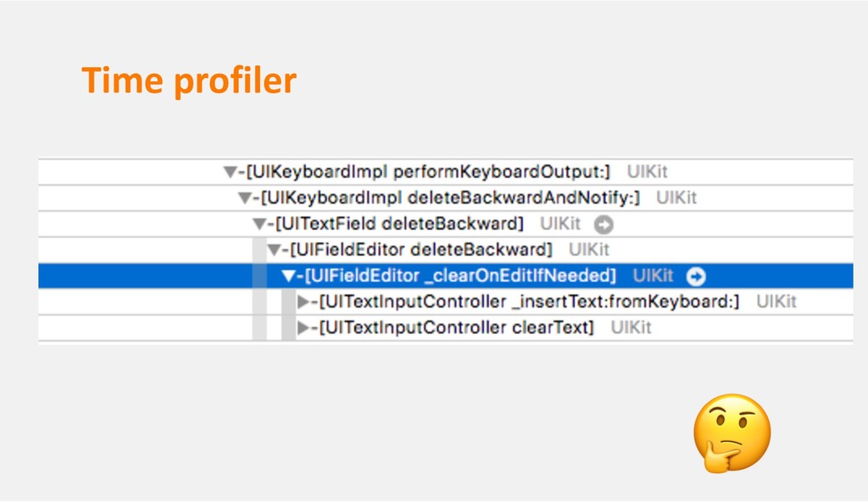Select the UIFieldEditor deleteBackward row
Viewport: 868px width, 502px height.
pos(446,250)
